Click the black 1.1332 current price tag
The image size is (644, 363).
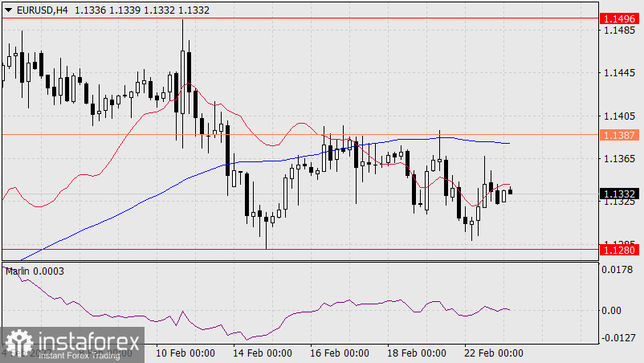coord(620,194)
